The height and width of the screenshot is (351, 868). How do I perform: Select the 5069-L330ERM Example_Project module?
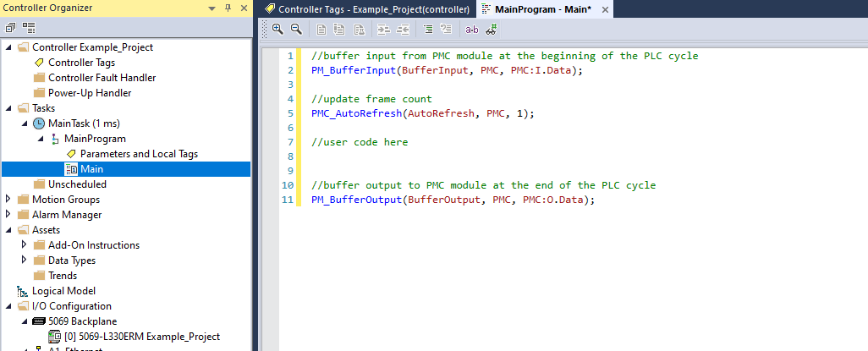tap(141, 337)
